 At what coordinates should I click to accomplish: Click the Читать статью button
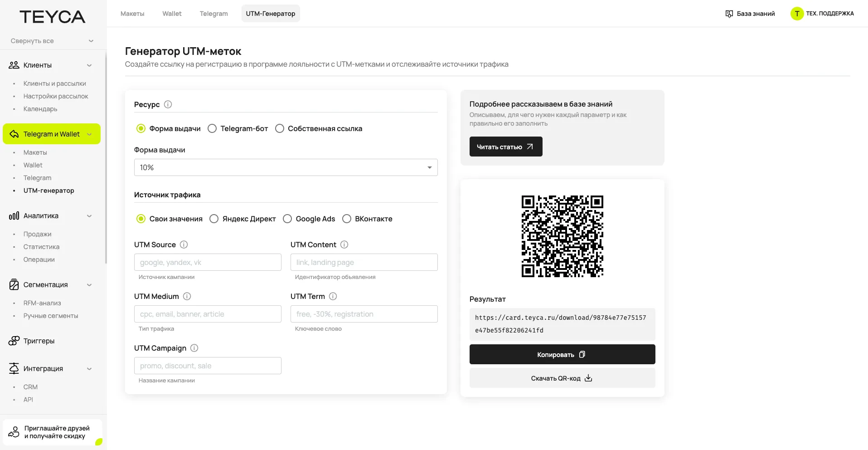pyautogui.click(x=505, y=147)
